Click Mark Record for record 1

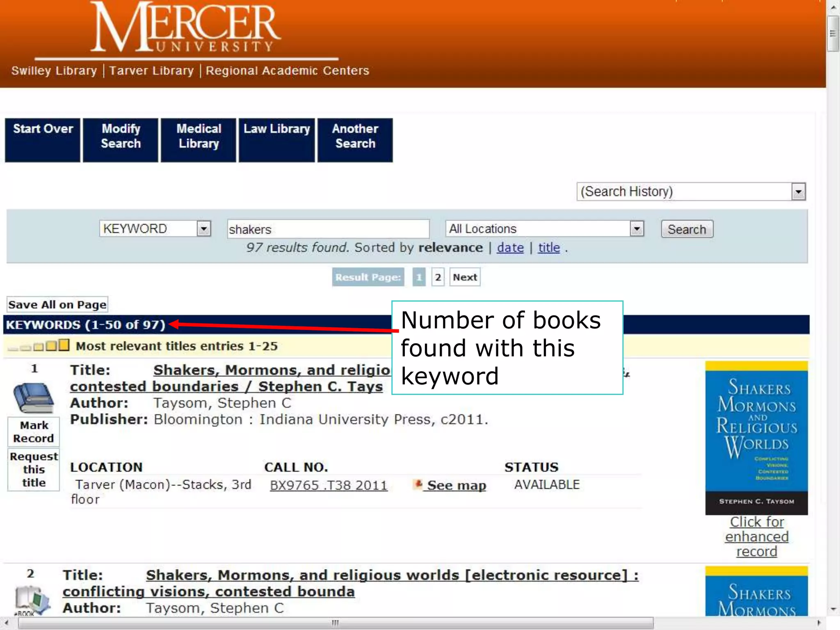click(x=34, y=432)
